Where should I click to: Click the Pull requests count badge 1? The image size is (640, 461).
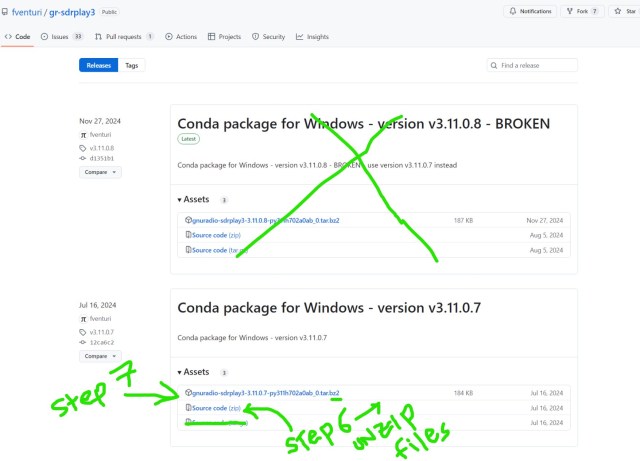click(x=150, y=37)
